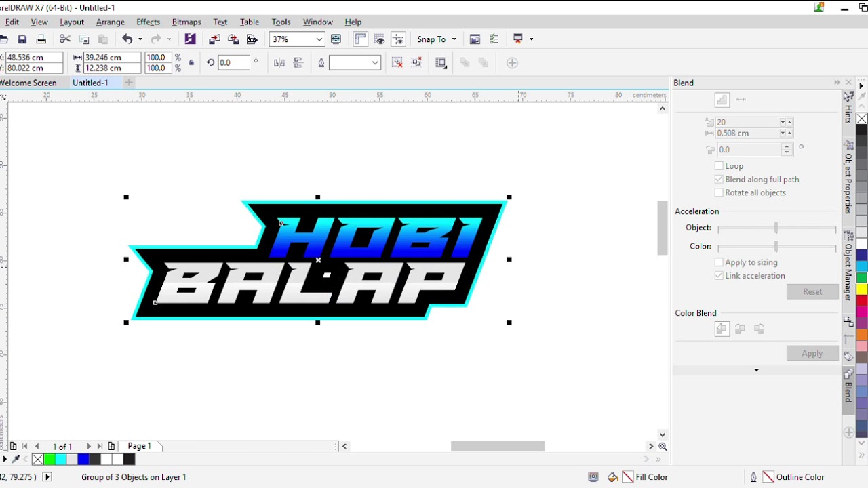This screenshot has height=488, width=868.
Task: Click the Reset button in Blend docker
Action: [x=812, y=291]
